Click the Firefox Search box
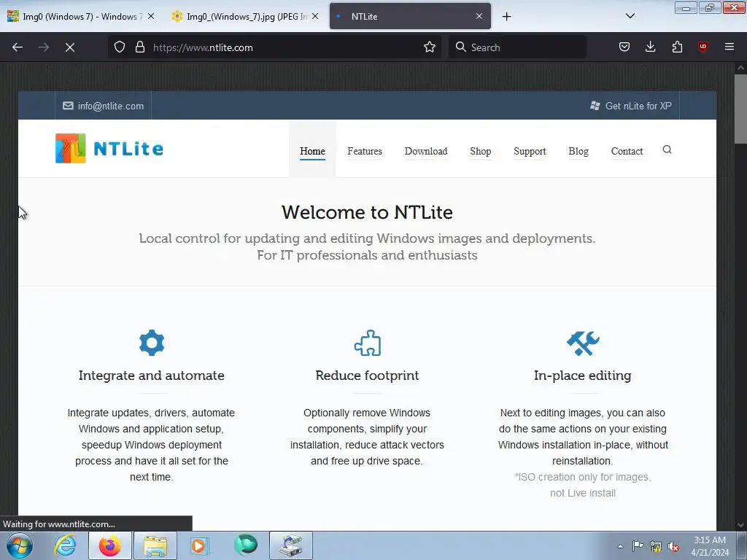 coord(517,47)
